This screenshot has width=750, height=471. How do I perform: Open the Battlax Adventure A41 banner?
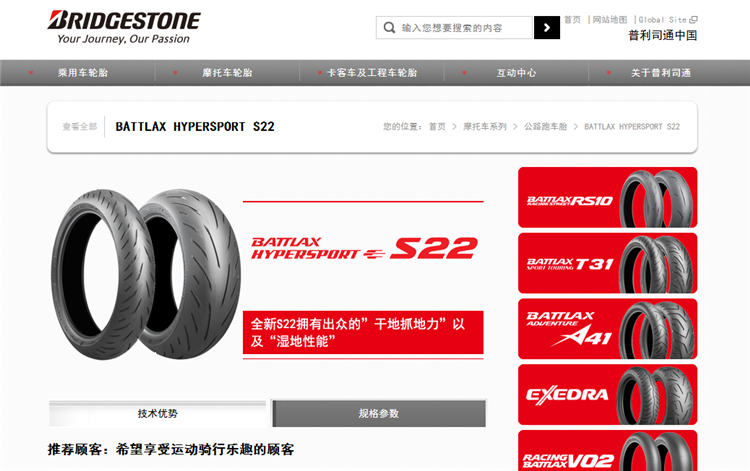607,329
